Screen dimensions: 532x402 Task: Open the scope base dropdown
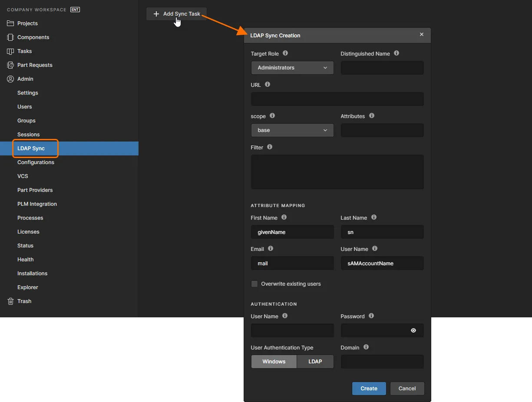tap(292, 130)
